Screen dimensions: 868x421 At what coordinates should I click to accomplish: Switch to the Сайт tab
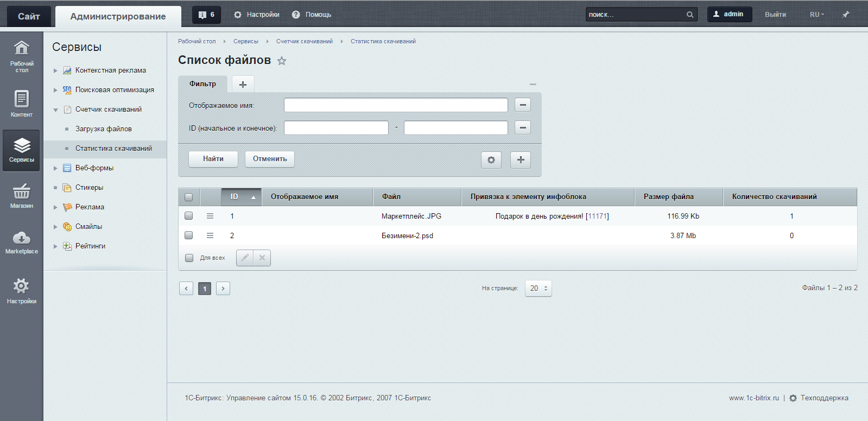click(29, 16)
